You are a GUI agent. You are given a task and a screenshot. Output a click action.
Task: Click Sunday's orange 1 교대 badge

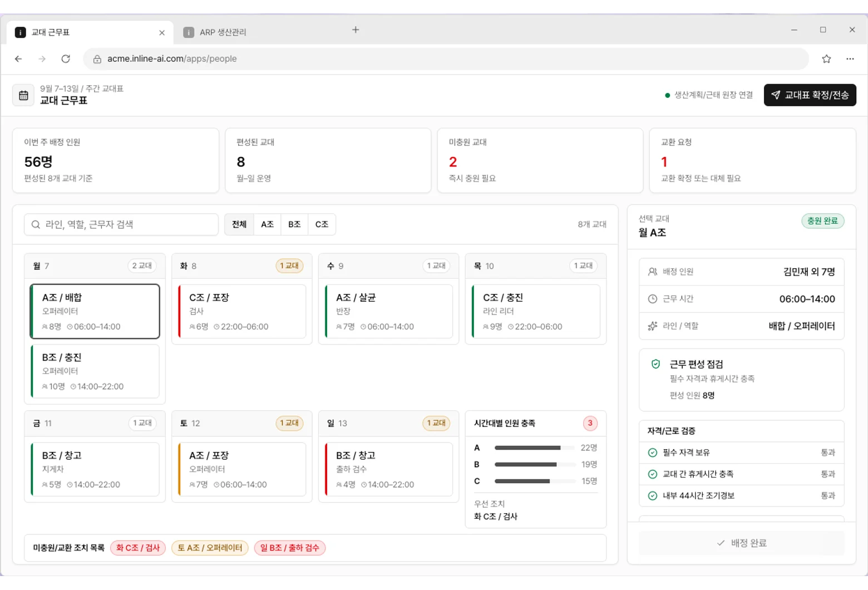pos(436,423)
